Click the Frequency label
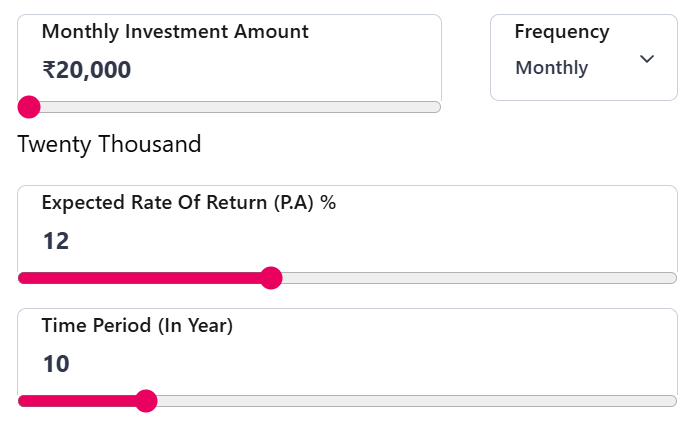The image size is (699, 425). pos(561,32)
